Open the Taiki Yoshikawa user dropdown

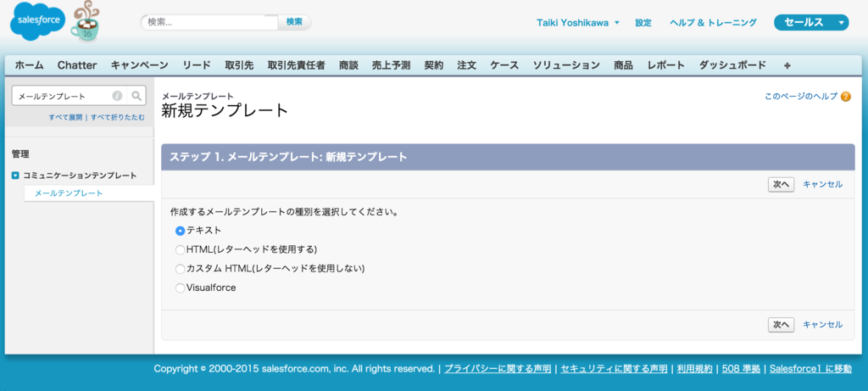[x=578, y=23]
